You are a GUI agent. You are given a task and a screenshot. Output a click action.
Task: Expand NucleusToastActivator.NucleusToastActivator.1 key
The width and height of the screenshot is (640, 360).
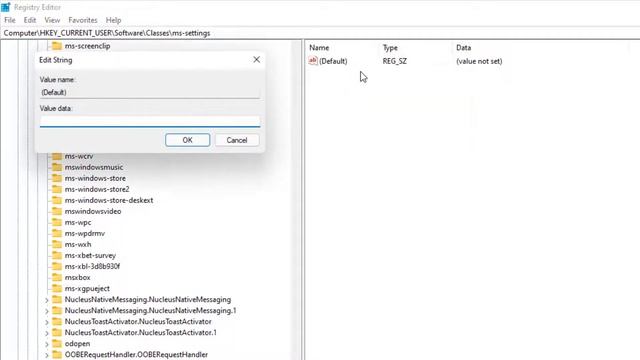coord(47,333)
